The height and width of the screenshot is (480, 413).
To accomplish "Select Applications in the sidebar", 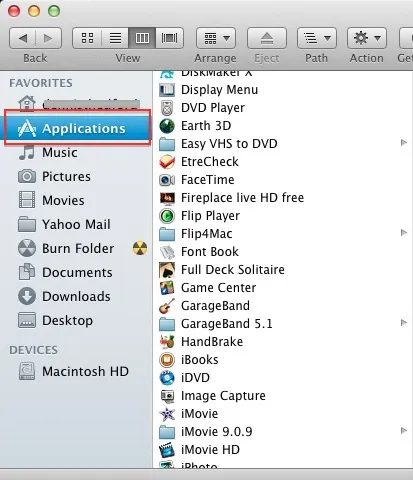I will pos(77,128).
